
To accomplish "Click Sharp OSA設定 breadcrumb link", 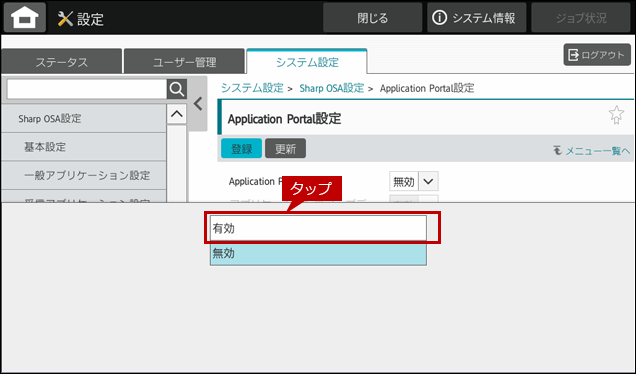I will (331, 88).
